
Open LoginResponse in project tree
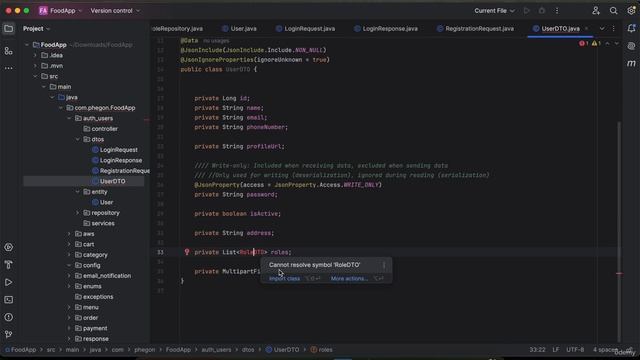click(121, 160)
